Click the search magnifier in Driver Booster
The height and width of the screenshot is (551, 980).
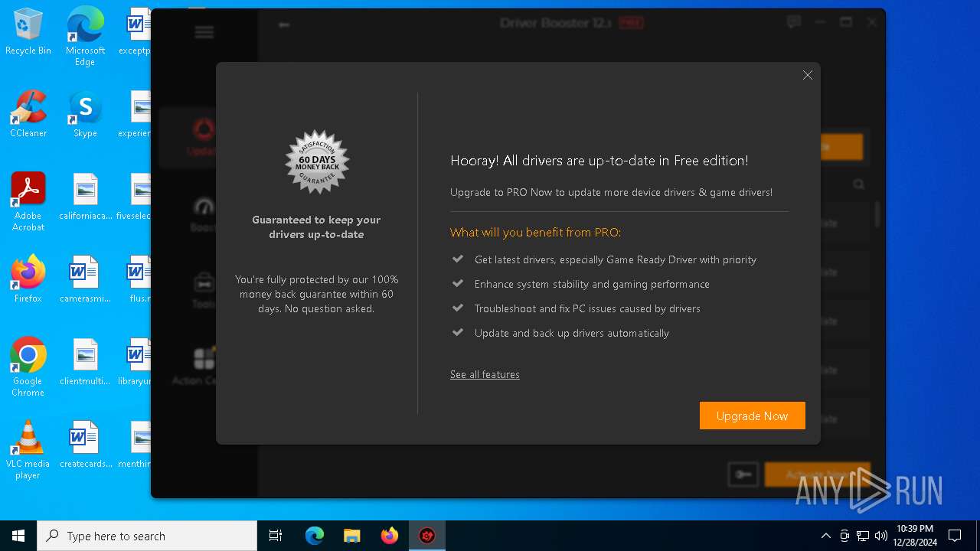click(x=858, y=184)
